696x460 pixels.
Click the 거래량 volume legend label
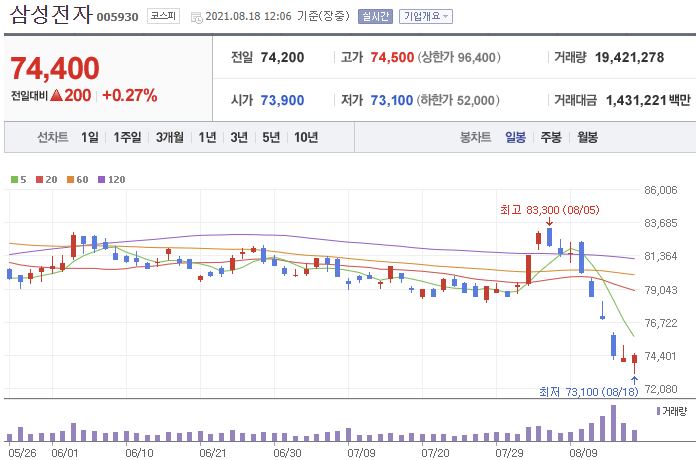click(674, 411)
